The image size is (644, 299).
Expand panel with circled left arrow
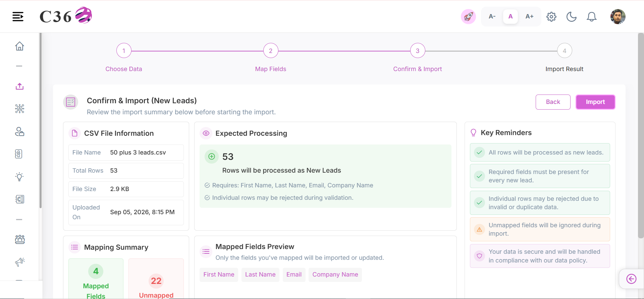(631, 279)
